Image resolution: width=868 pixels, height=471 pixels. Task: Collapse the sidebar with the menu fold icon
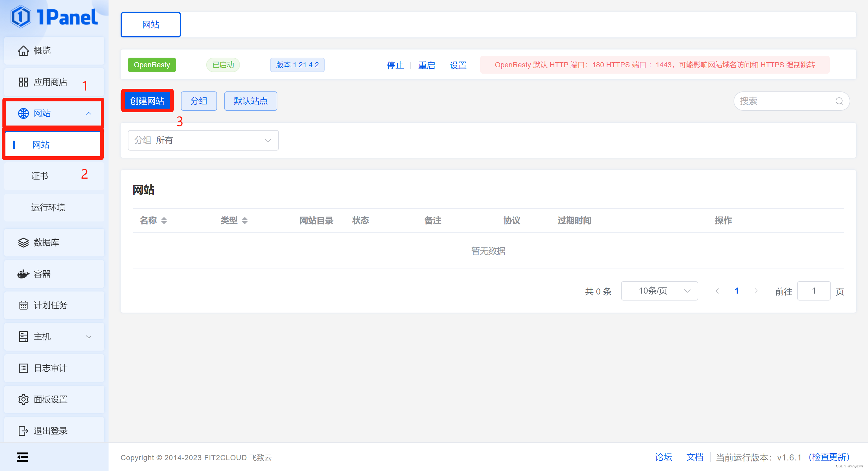pos(23,457)
